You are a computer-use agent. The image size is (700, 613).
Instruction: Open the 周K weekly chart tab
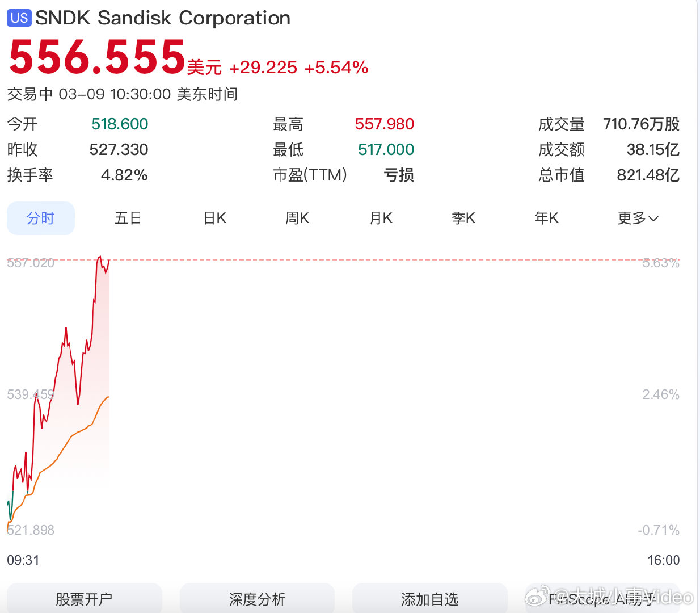(x=297, y=218)
